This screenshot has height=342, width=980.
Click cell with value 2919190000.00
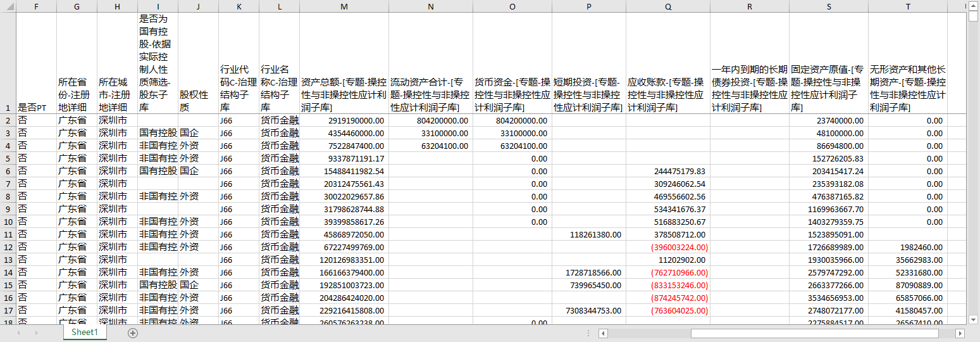(344, 120)
